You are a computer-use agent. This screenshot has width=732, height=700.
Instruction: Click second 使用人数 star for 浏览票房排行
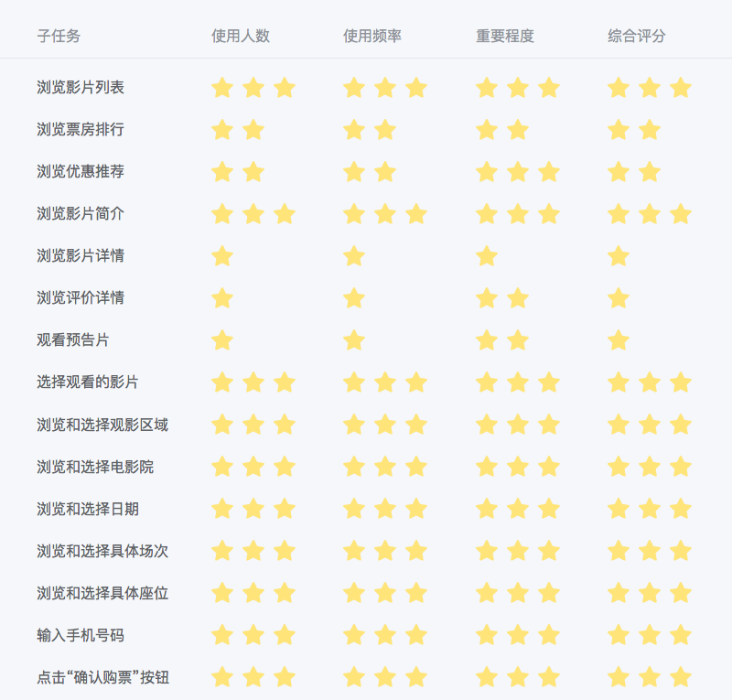253,130
